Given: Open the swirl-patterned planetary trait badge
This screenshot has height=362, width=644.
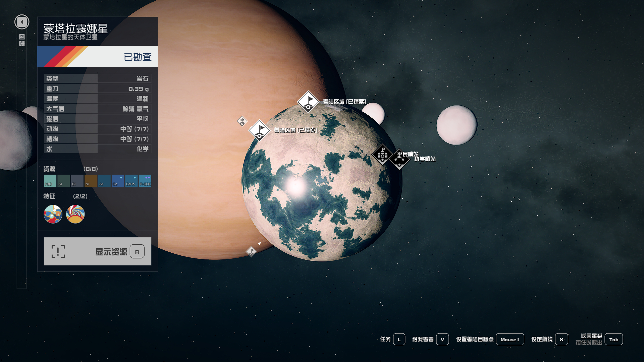Looking at the screenshot, I should (75, 214).
